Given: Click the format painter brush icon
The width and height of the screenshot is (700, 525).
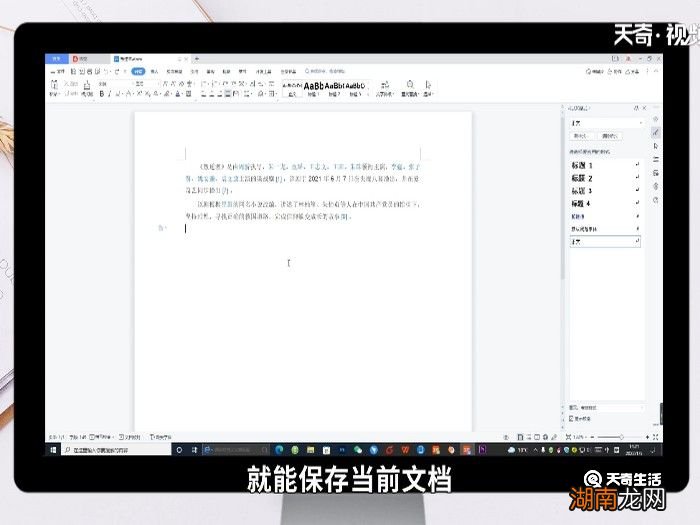Looking at the screenshot, I should (x=87, y=85).
